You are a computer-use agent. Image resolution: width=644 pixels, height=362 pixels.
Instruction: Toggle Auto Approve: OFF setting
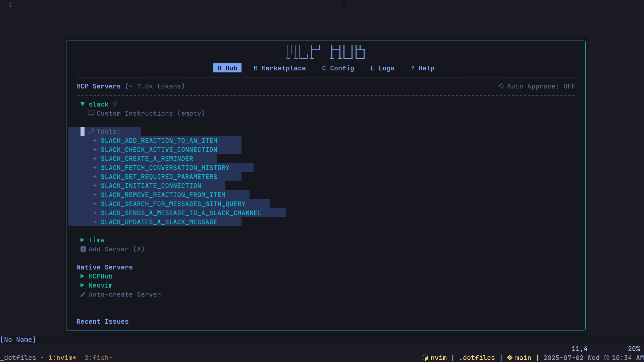(x=541, y=86)
